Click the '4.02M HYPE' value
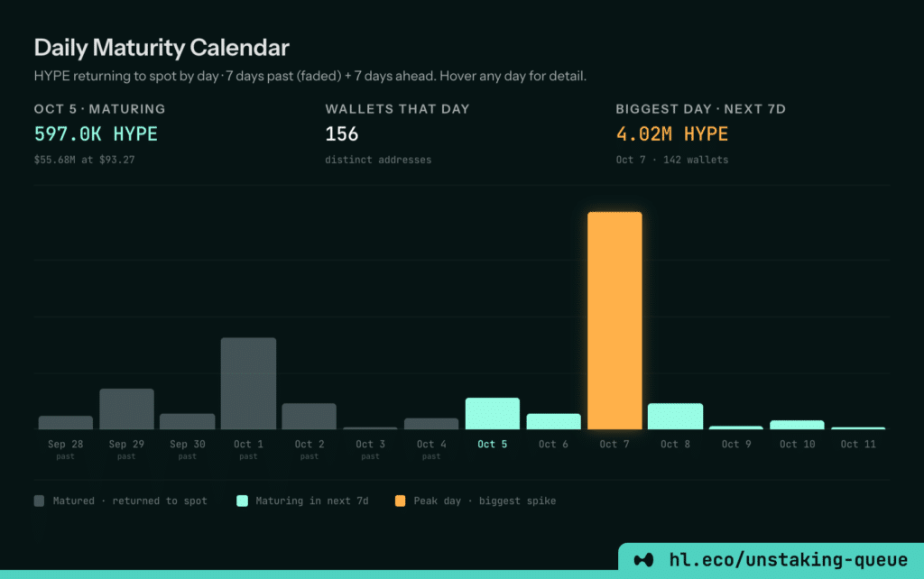The image size is (924, 579). coord(672,134)
